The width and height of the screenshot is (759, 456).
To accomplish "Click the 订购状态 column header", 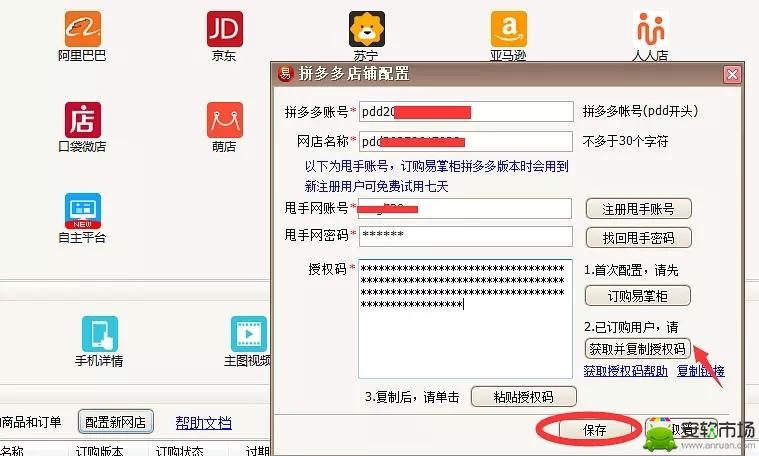I will pyautogui.click(x=179, y=451).
